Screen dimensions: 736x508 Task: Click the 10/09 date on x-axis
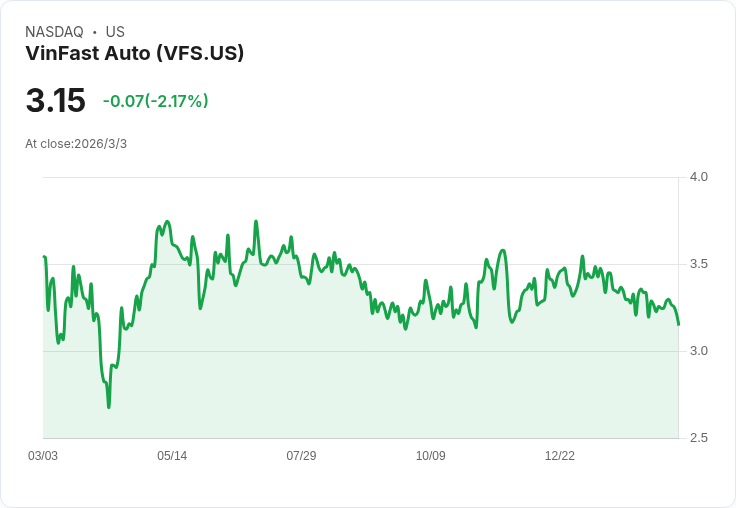click(x=430, y=455)
